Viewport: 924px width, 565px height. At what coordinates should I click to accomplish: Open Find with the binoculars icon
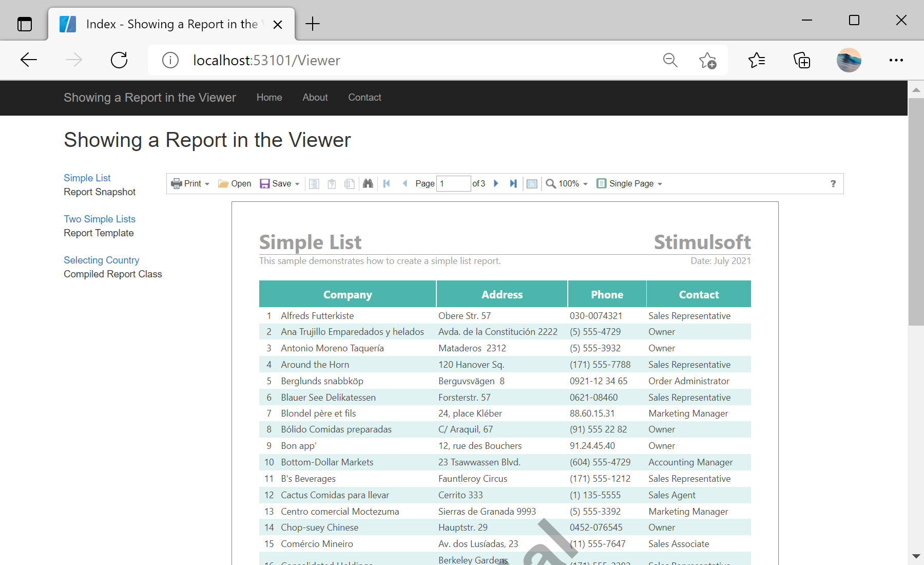(368, 183)
